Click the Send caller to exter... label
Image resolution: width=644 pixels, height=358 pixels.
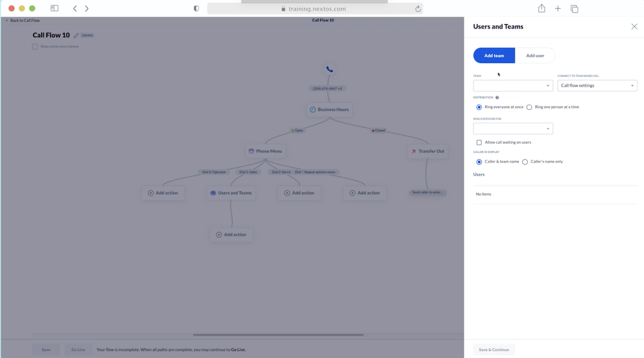[x=428, y=192]
